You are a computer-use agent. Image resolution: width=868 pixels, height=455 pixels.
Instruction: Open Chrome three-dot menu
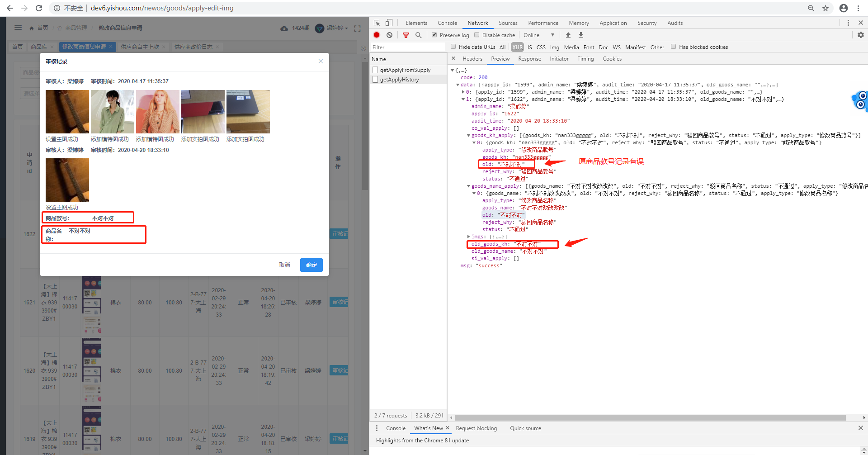858,8
